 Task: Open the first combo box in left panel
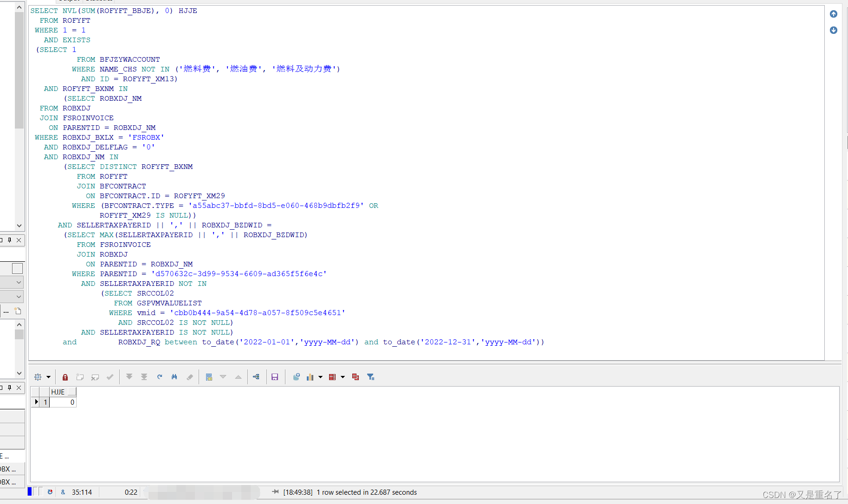(13, 282)
